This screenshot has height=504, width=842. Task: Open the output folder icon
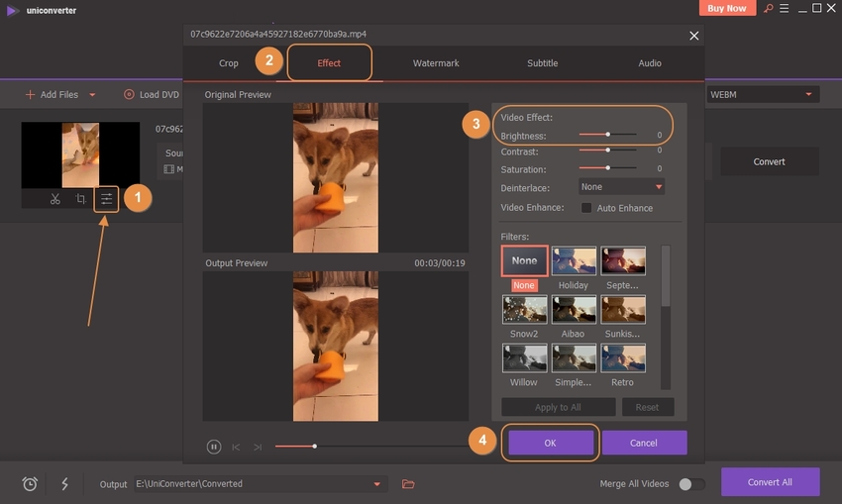(408, 483)
